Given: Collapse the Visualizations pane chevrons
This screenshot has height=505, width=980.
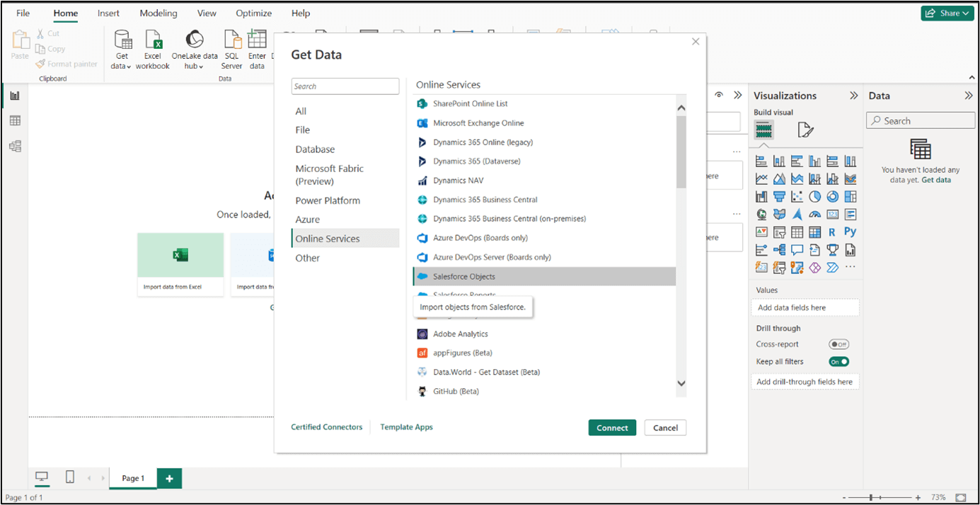Looking at the screenshot, I should click(853, 96).
